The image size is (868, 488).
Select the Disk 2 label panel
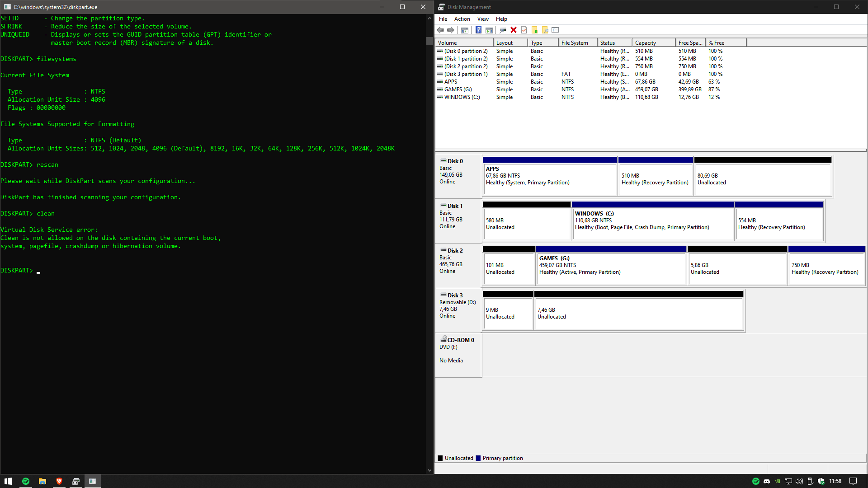coord(458,266)
